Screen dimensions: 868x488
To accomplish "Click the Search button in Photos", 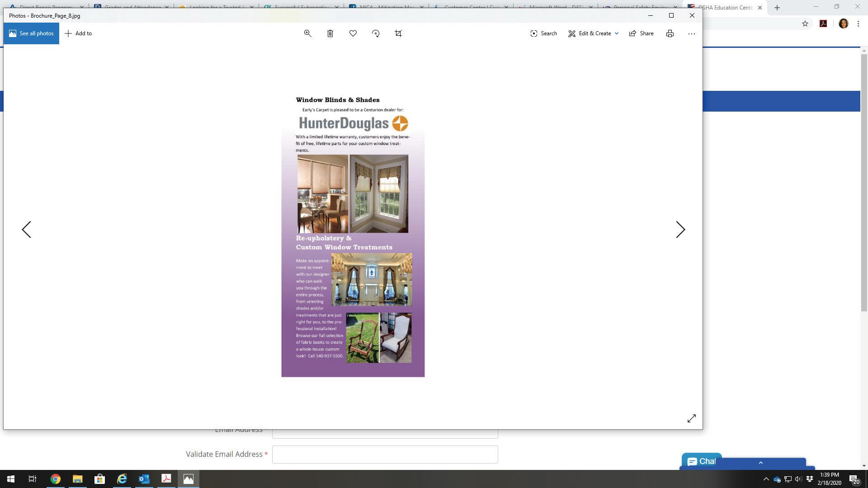I will pyautogui.click(x=543, y=33).
